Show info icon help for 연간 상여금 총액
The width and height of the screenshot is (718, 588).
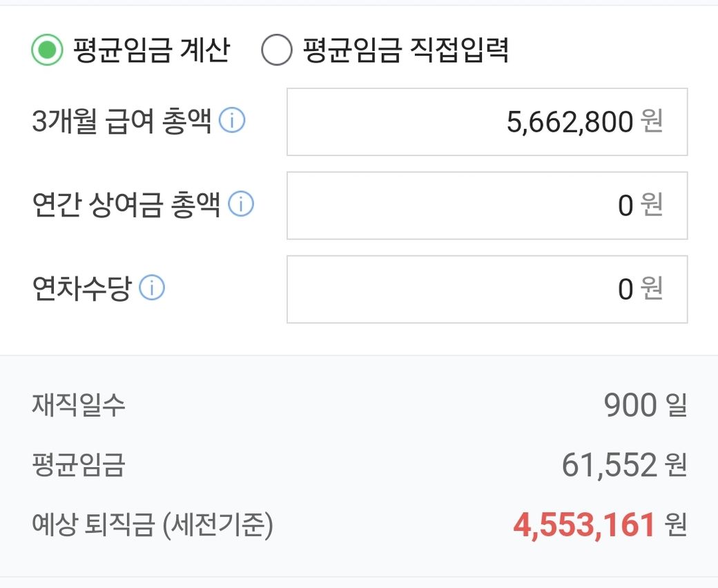(241, 204)
